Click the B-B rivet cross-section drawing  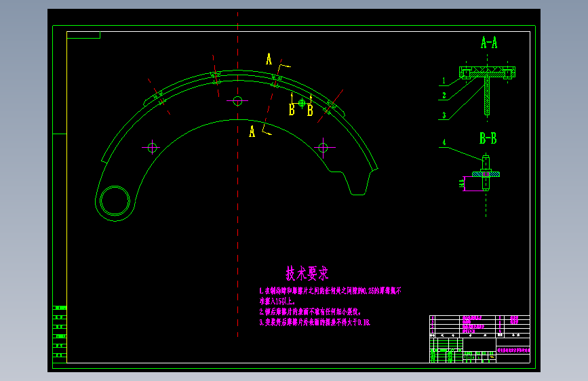(486, 174)
